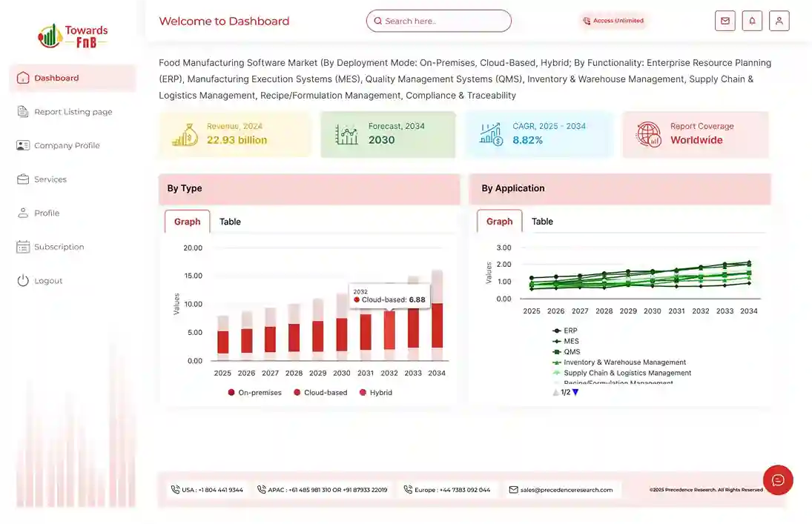Open Report Listing page from sidebar

point(73,112)
